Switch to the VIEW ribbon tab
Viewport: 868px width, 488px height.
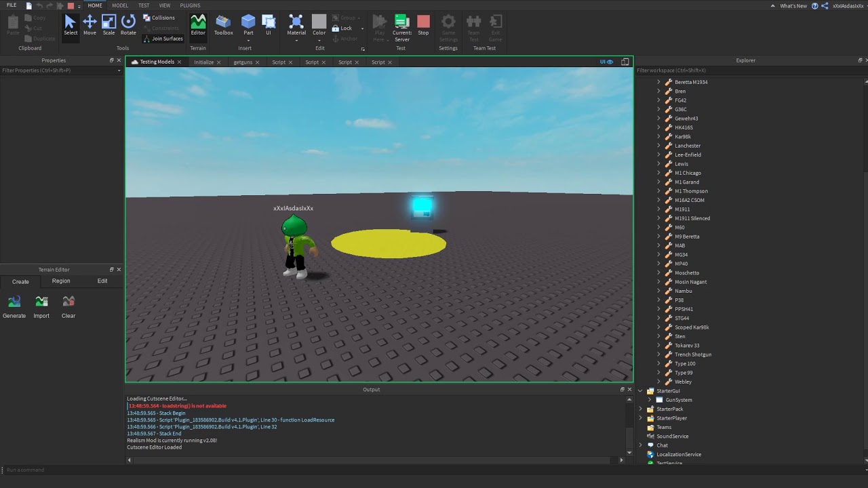165,5
